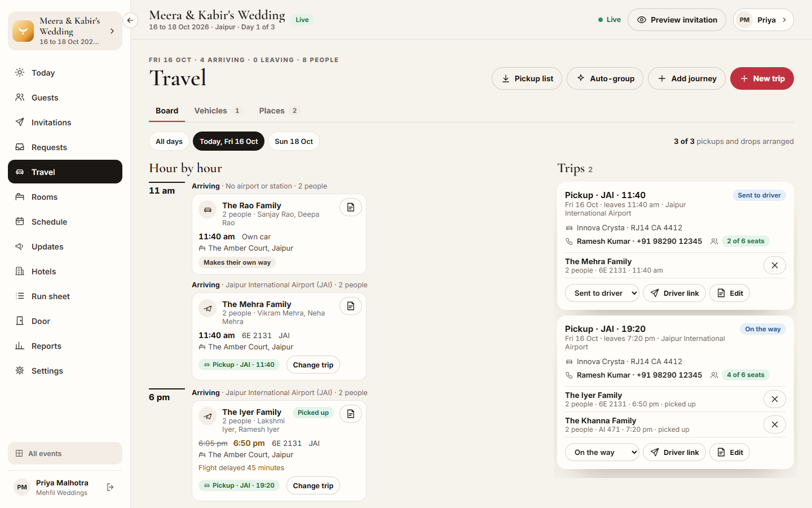Remove The Mehra Family from the trip
This screenshot has height=508, width=812.
[775, 265]
